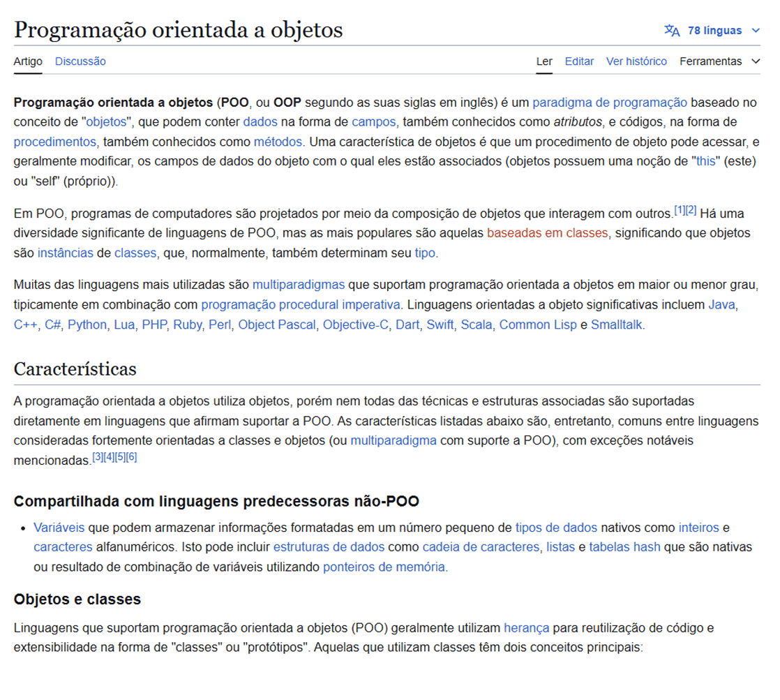Viewport: 780px width, 700px height.
Task: Click citation reference [6]
Action: [132, 457]
